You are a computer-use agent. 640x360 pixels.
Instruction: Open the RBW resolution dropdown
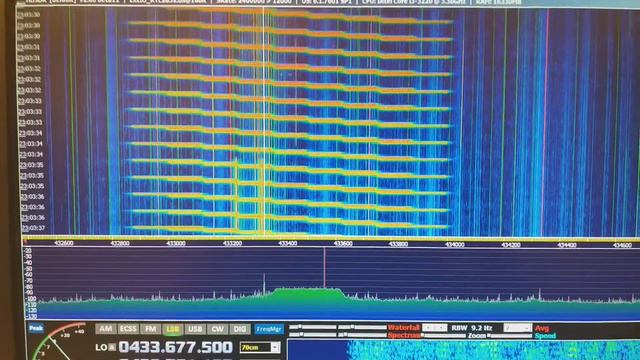[x=435, y=328]
